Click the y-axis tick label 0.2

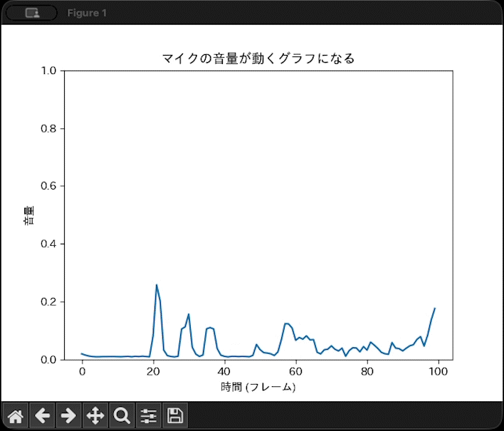tap(48, 302)
